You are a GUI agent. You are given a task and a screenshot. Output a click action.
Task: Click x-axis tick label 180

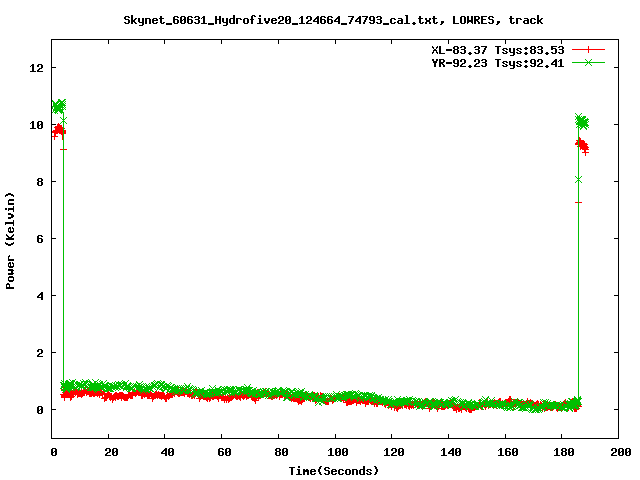click(564, 452)
